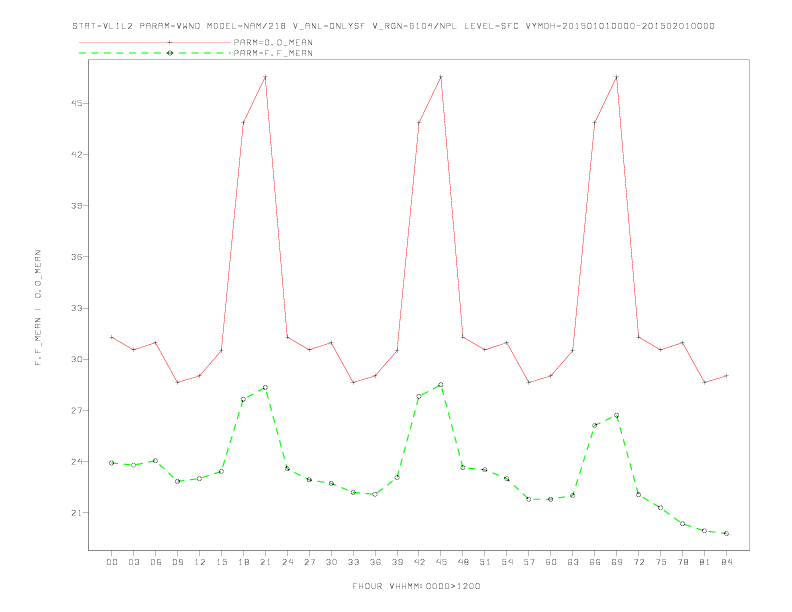Click x-axis forecast hour label 03

(x=134, y=562)
